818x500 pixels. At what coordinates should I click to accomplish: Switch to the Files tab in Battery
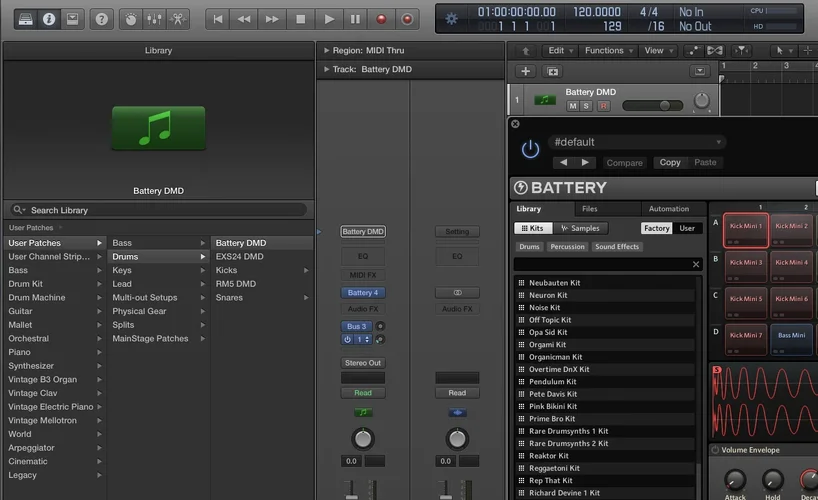pos(590,209)
